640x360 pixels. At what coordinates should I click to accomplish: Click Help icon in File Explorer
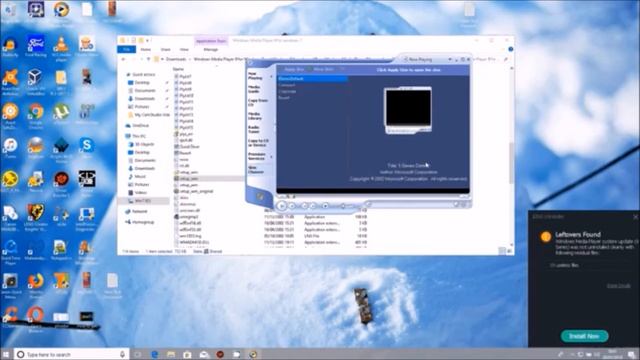(511, 49)
